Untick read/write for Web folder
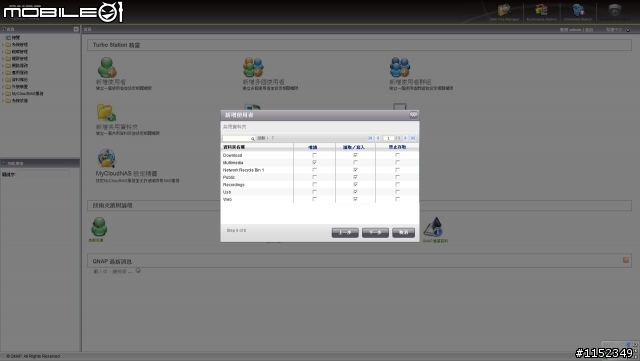This screenshot has width=640, height=361. [x=356, y=199]
